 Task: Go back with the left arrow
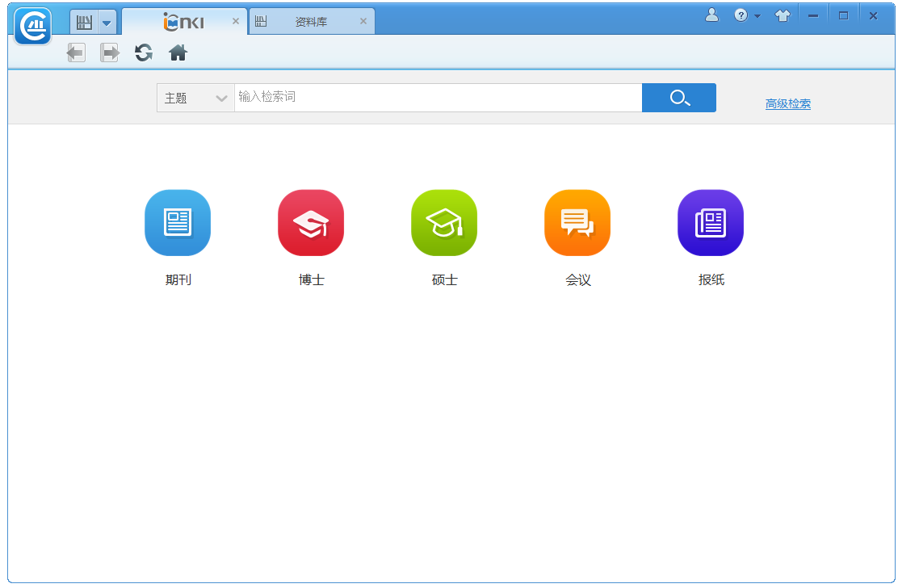point(76,53)
